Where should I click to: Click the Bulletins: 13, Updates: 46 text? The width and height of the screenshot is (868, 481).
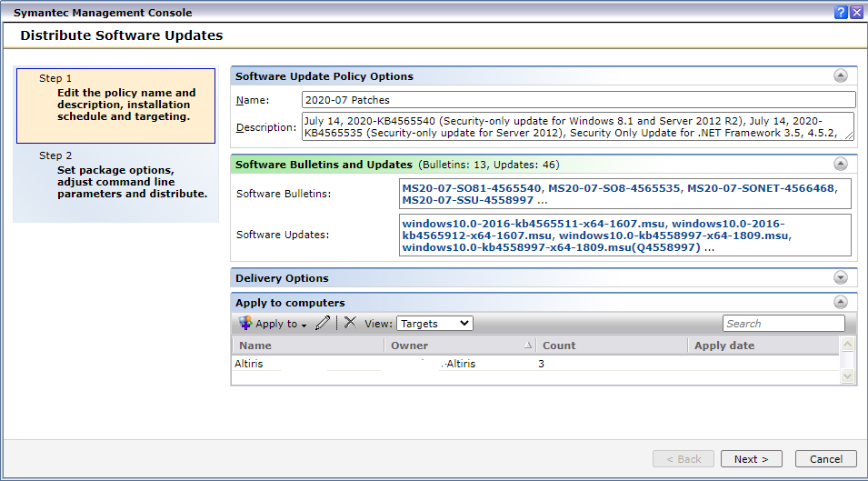[489, 165]
